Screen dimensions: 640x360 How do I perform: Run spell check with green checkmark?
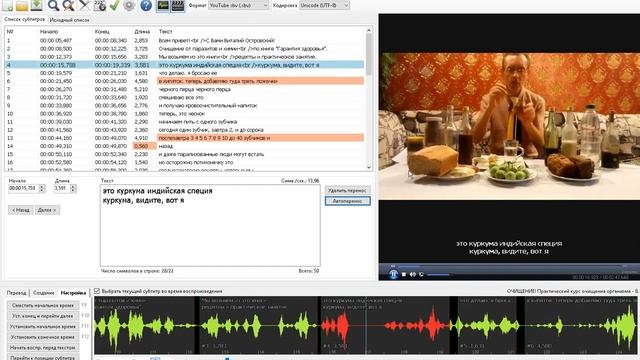[115, 5]
